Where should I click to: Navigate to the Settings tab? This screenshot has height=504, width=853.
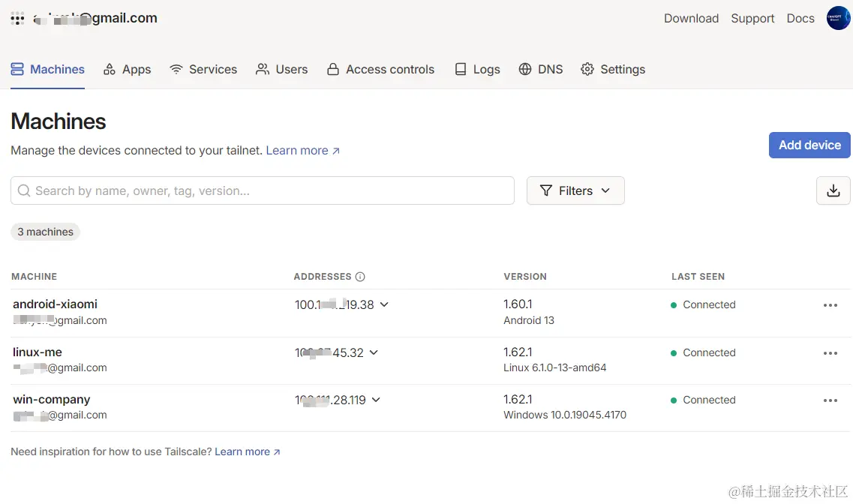tap(612, 69)
